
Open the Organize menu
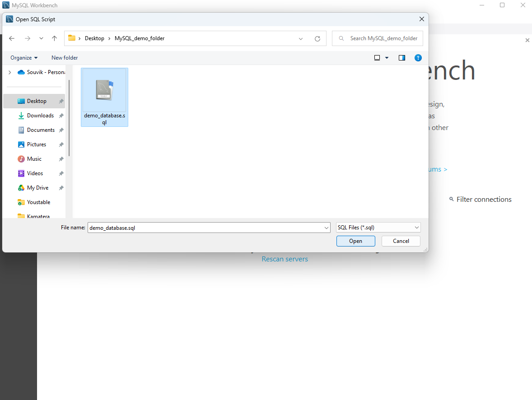click(23, 58)
